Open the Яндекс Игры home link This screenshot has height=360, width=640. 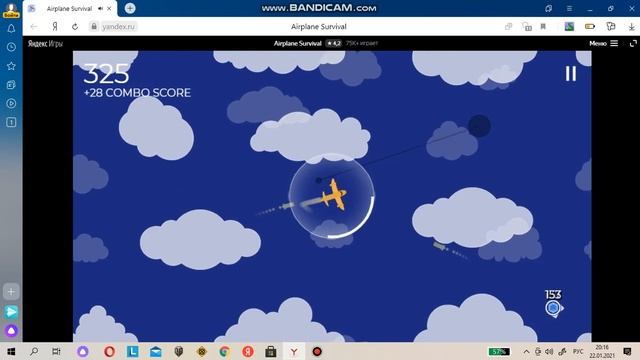(x=45, y=44)
